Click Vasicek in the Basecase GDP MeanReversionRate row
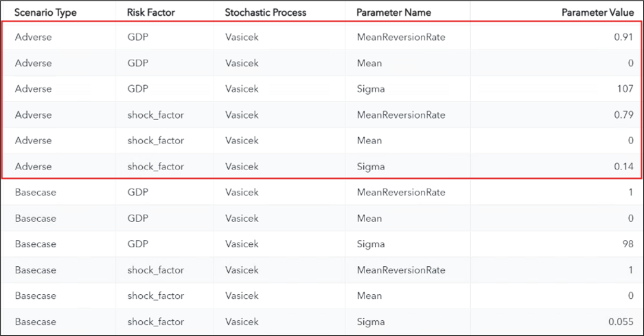 (242, 193)
